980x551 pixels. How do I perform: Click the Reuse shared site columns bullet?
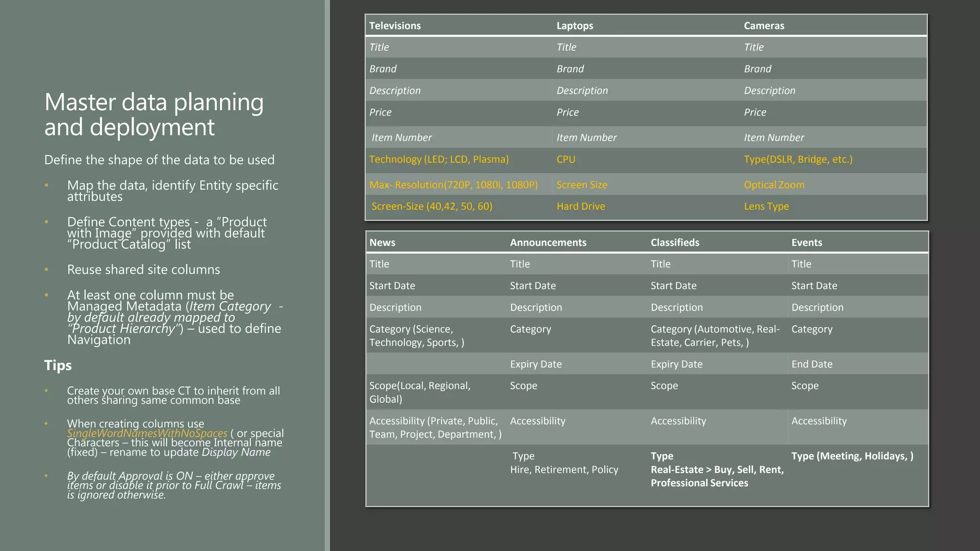(x=144, y=270)
